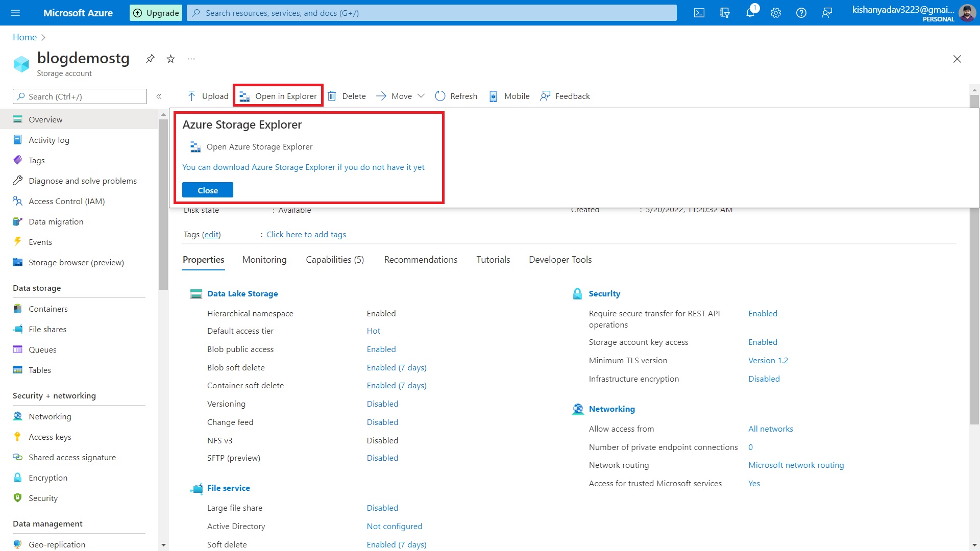Screen dimensions: 980x551
Task: Click the Delete icon in toolbar
Action: tap(333, 95)
